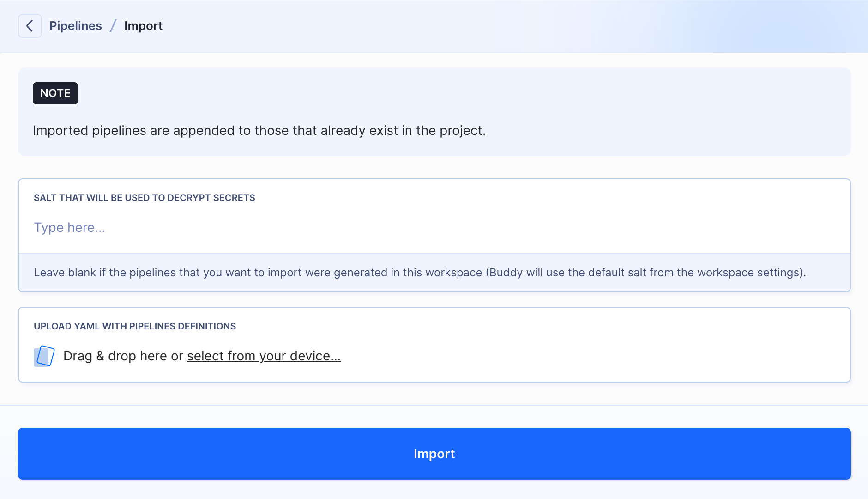Go back using the arrow button
The height and width of the screenshot is (499, 868).
pos(30,26)
